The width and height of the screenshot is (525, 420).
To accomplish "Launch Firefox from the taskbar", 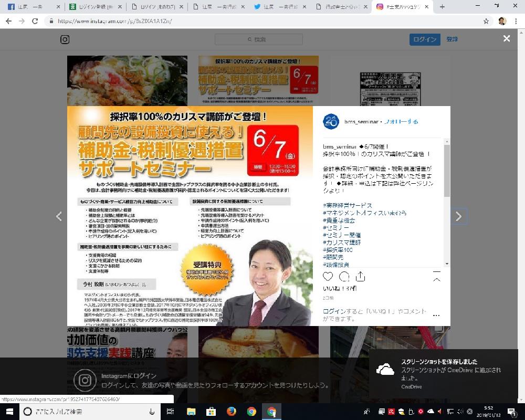I will point(231,411).
